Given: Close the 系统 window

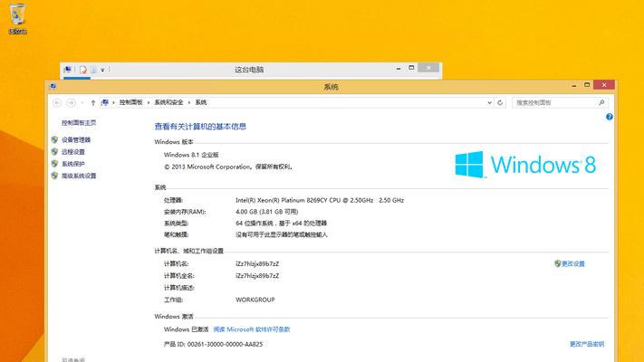Looking at the screenshot, I should click(604, 84).
